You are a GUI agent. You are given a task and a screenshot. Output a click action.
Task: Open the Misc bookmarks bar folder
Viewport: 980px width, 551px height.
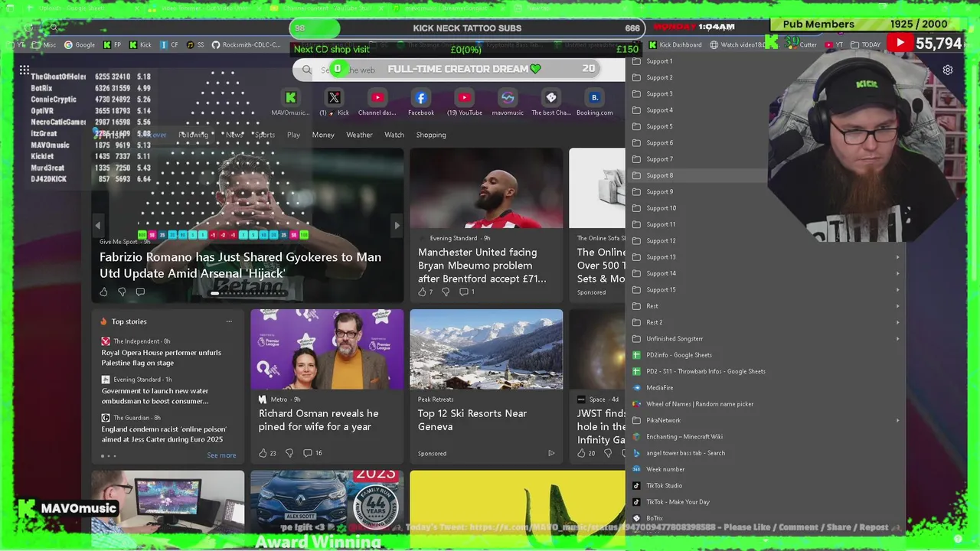click(44, 45)
